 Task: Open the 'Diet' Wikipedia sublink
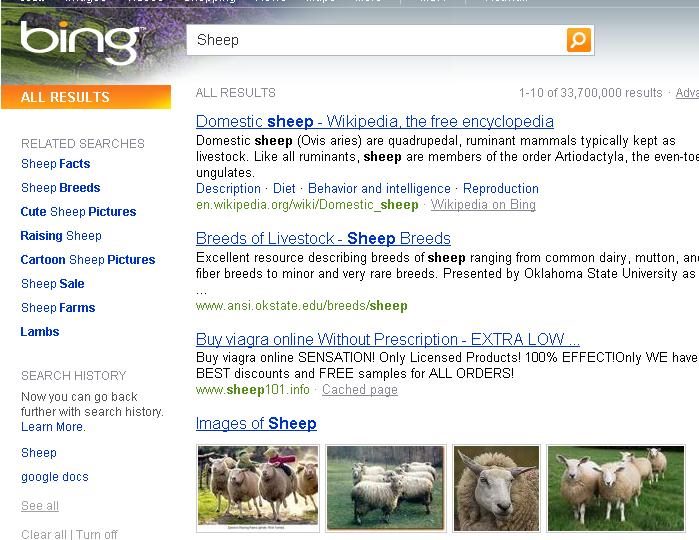click(x=284, y=189)
